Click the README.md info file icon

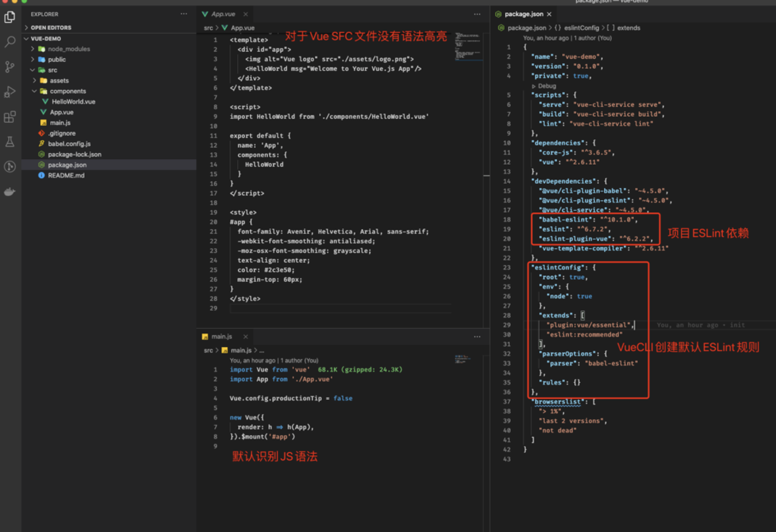click(x=41, y=175)
